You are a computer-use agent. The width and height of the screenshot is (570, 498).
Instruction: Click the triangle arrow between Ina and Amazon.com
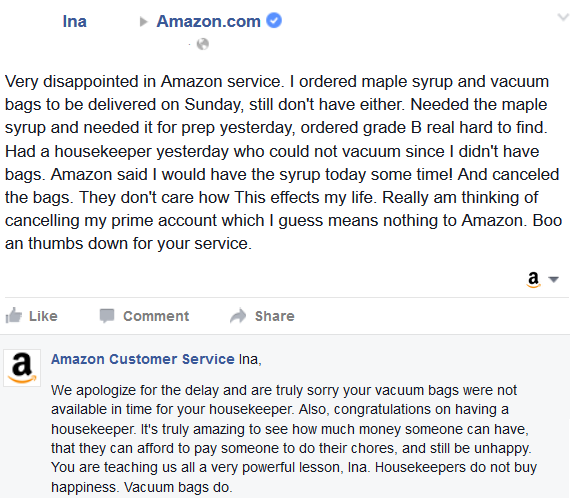click(x=144, y=22)
